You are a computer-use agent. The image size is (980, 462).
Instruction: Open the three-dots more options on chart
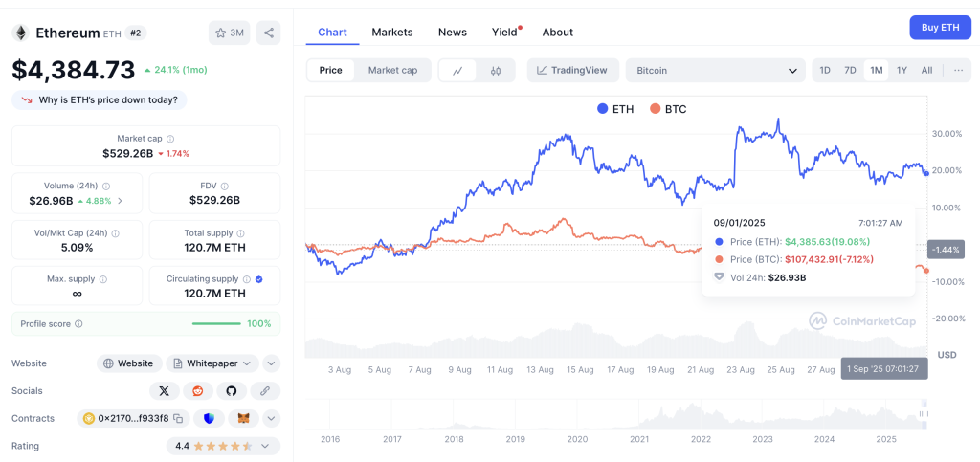(x=959, y=70)
